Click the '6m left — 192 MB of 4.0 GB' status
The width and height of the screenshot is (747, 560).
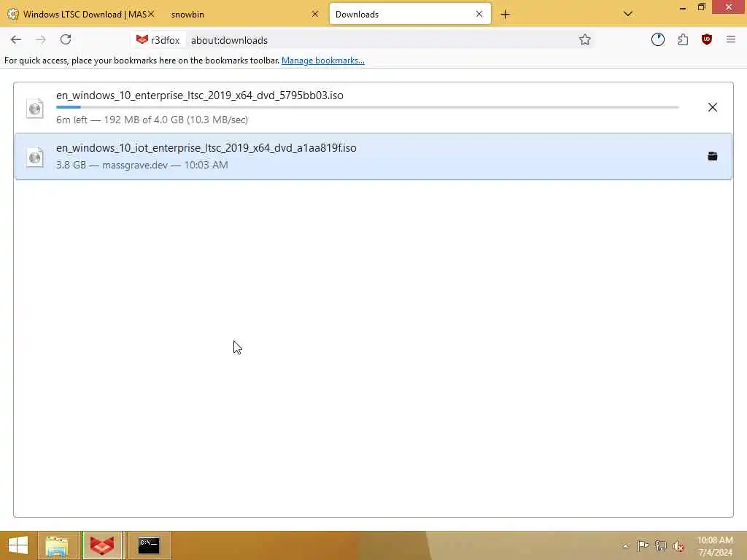[x=152, y=120]
